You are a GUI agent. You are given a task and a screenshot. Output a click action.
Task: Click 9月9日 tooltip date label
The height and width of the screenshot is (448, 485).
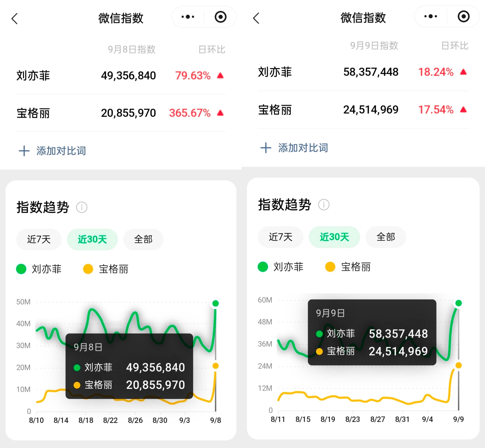click(x=330, y=313)
